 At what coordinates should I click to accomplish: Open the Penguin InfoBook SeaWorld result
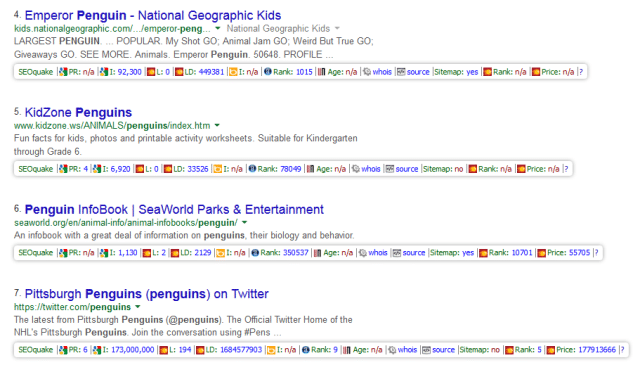(x=174, y=209)
